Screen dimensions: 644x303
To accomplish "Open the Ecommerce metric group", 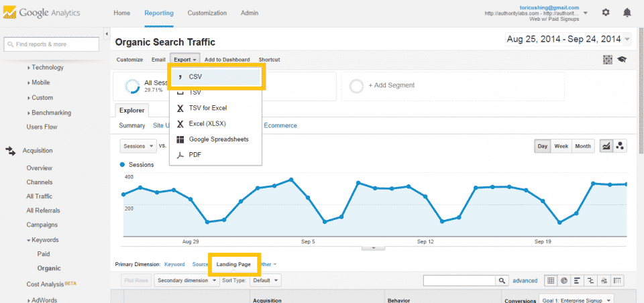I will (280, 125).
